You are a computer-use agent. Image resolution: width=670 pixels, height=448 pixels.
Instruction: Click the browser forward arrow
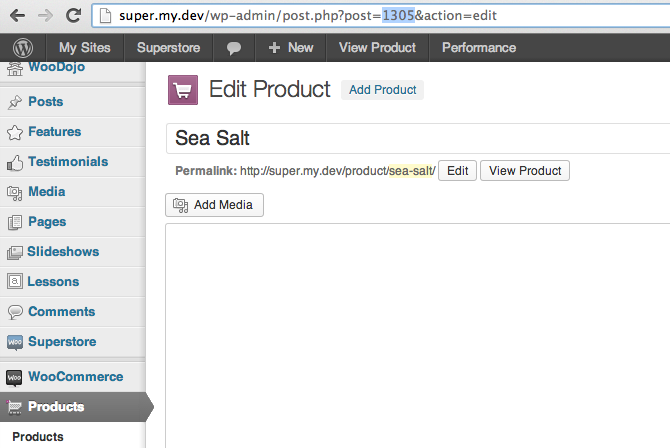44,15
